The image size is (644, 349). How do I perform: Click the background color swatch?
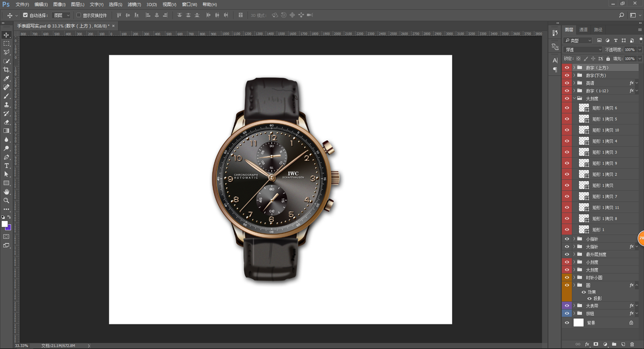pyautogui.click(x=9, y=228)
